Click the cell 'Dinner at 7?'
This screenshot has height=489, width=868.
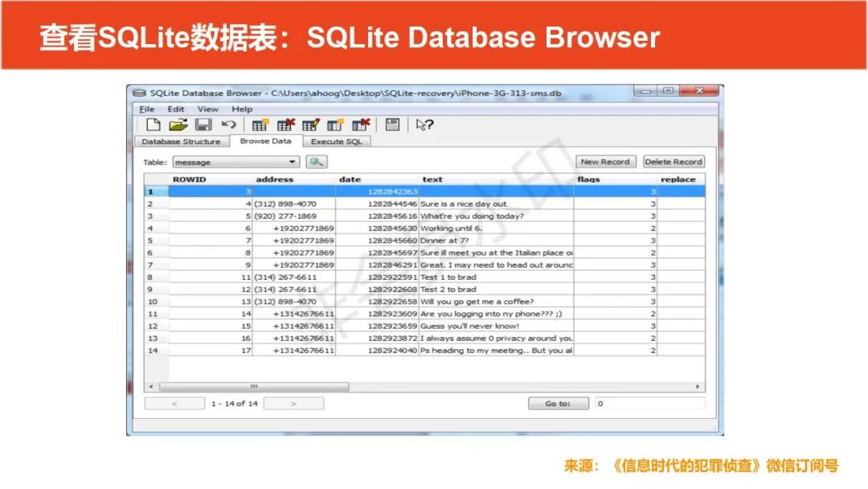(497, 240)
